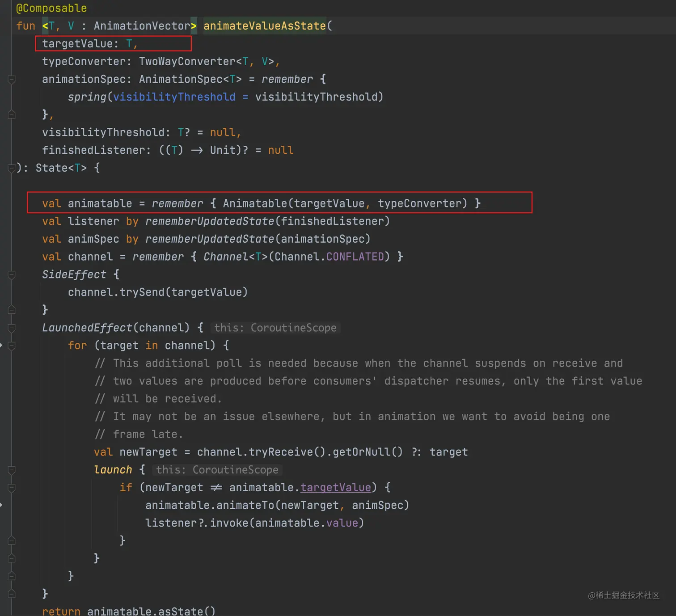
Task: Click 'animSpec' argument in animateTo call
Action: 377,505
